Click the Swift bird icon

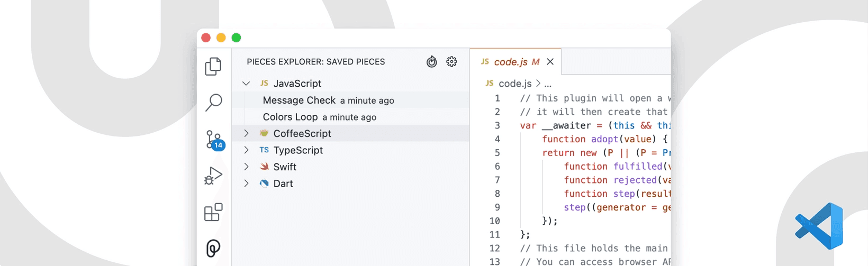click(264, 167)
